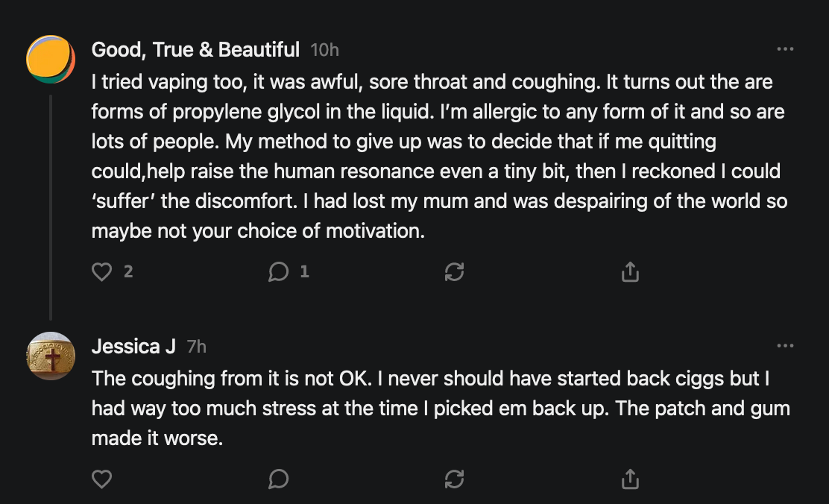Share Jessica J's reply
This screenshot has width=829, height=504.
[630, 479]
